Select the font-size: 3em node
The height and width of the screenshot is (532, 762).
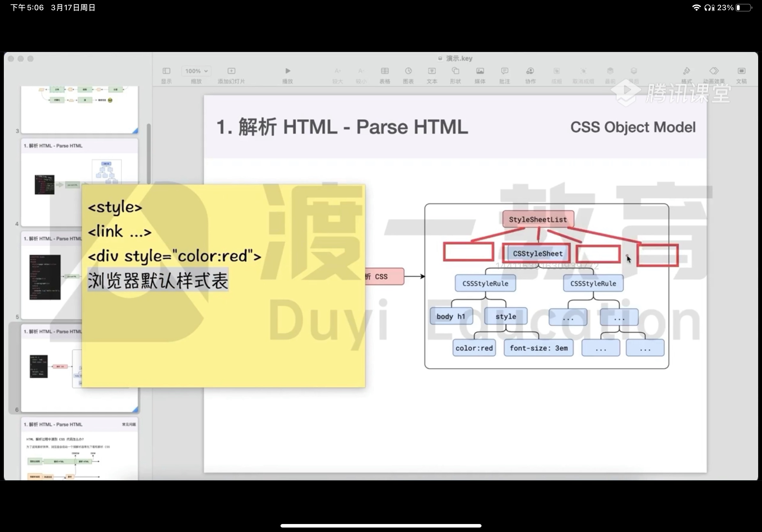[x=538, y=348]
